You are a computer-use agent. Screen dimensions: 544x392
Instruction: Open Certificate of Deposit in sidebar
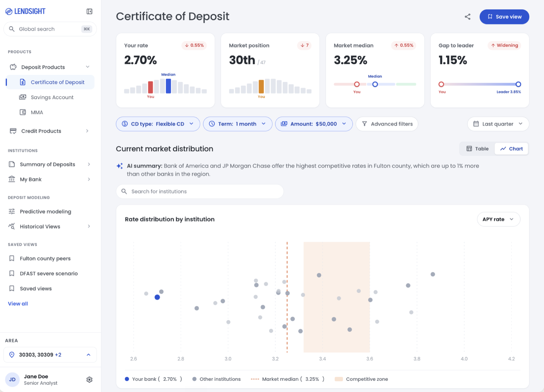(x=51, y=82)
